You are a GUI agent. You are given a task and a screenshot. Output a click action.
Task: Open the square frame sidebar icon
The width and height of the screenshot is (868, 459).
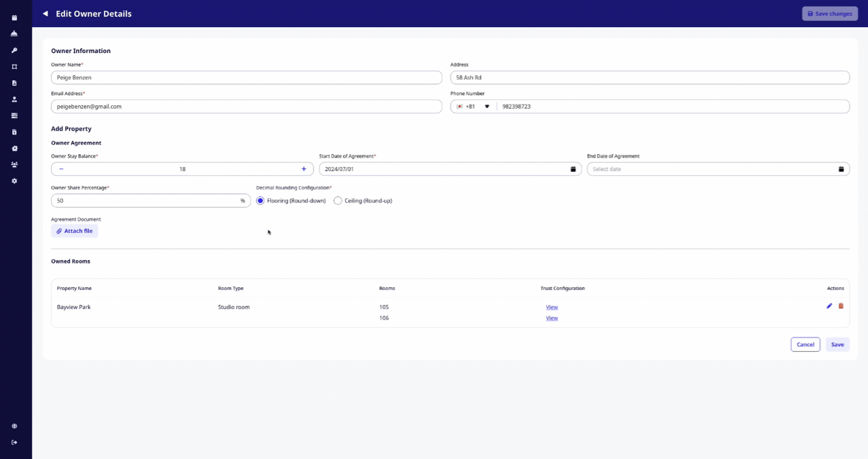pos(14,67)
